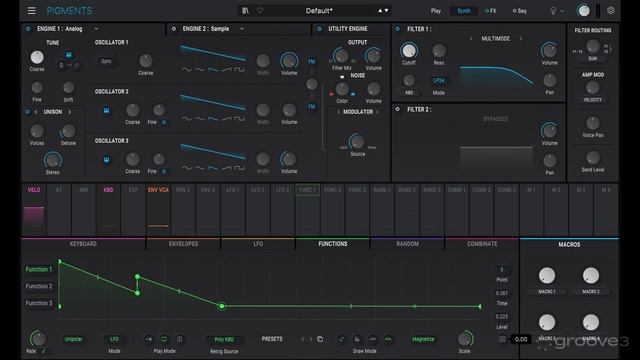Choose the loop Play Mode icon
This screenshot has width=640, height=360.
point(164,339)
